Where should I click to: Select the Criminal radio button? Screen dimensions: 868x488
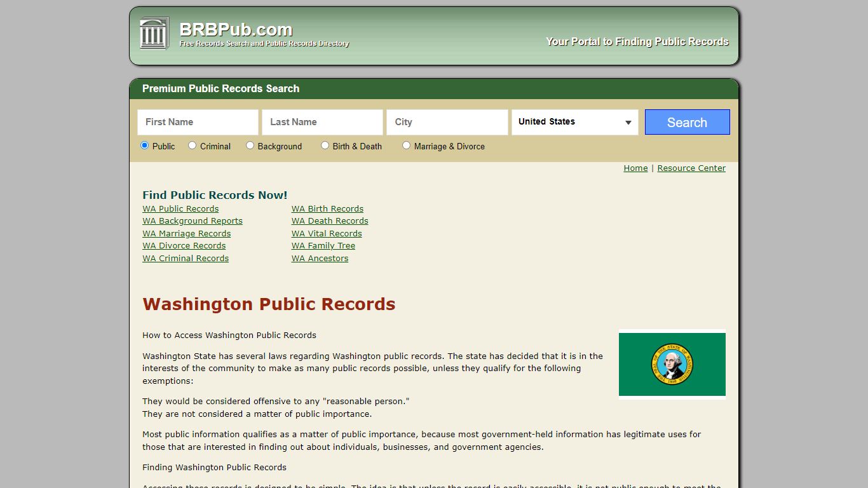click(192, 146)
